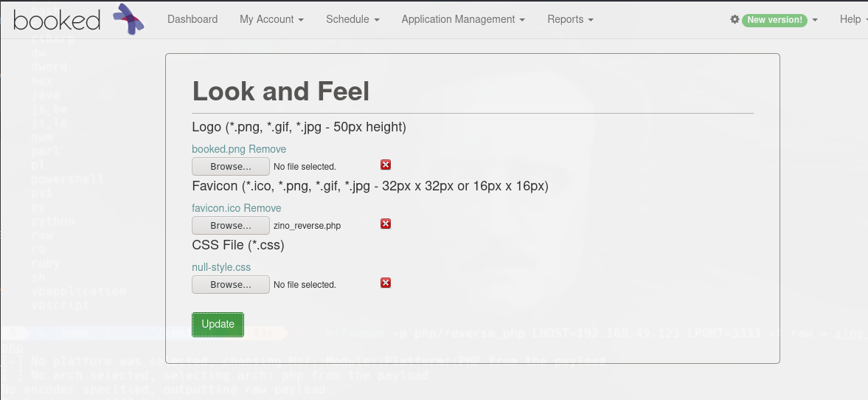868x400 pixels.
Task: Click Remove next to booked.png
Action: (267, 149)
